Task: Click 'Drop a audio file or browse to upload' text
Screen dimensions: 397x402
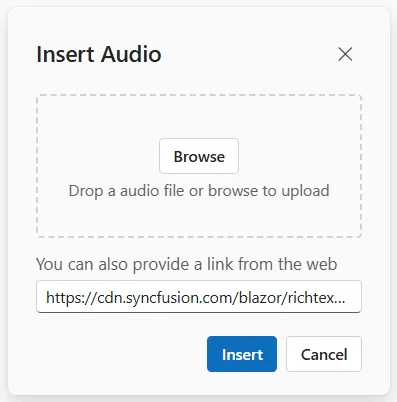Action: click(199, 191)
